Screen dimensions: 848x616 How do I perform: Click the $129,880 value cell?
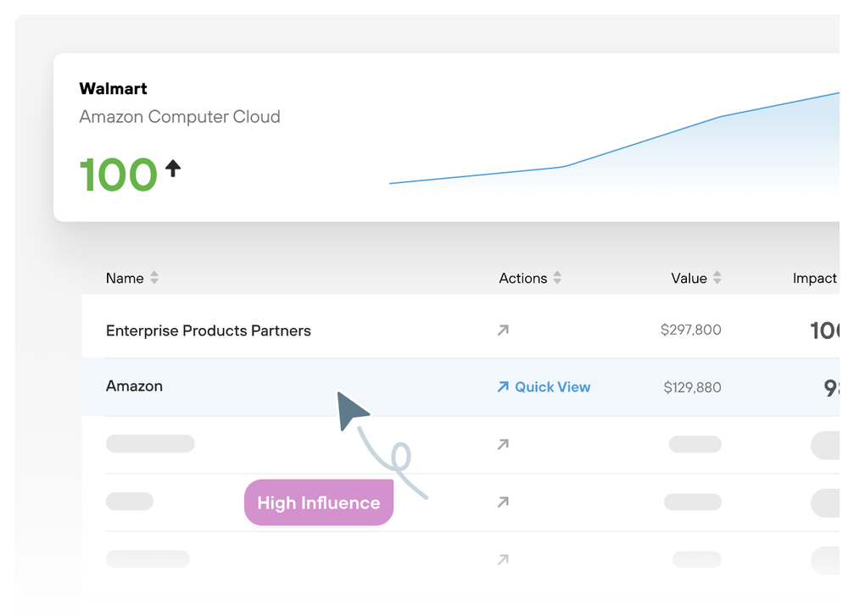[692, 387]
